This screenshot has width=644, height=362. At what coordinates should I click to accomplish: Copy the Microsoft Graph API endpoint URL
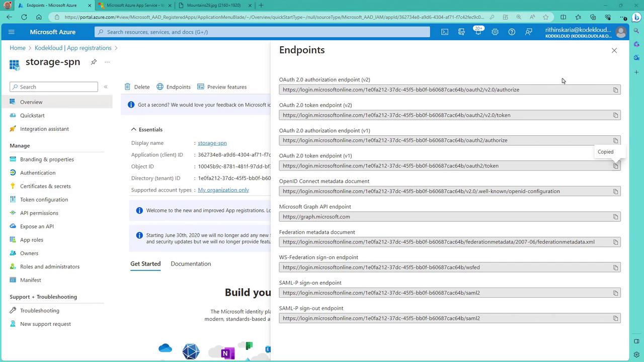(x=615, y=217)
